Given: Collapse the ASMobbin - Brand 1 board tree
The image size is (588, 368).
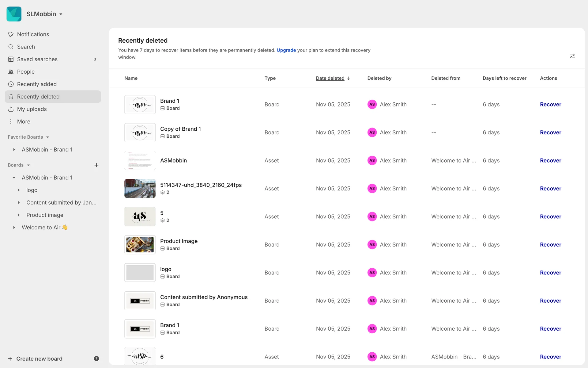Looking at the screenshot, I should click(14, 178).
